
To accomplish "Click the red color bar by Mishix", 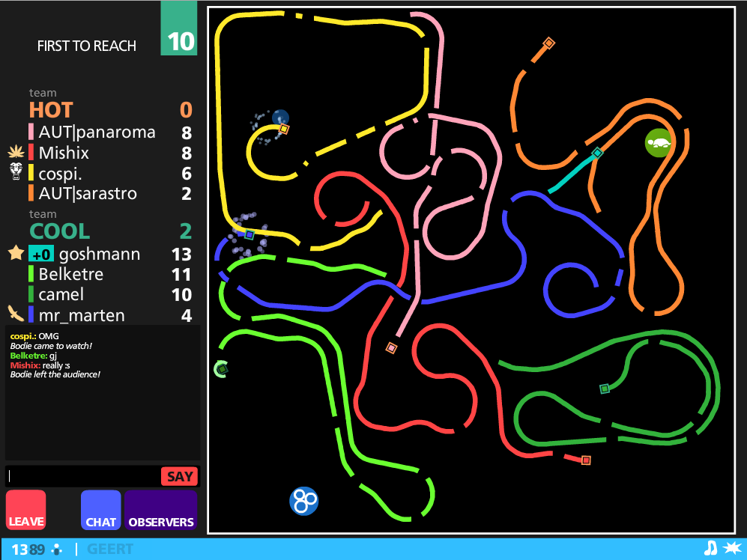I will pyautogui.click(x=31, y=153).
